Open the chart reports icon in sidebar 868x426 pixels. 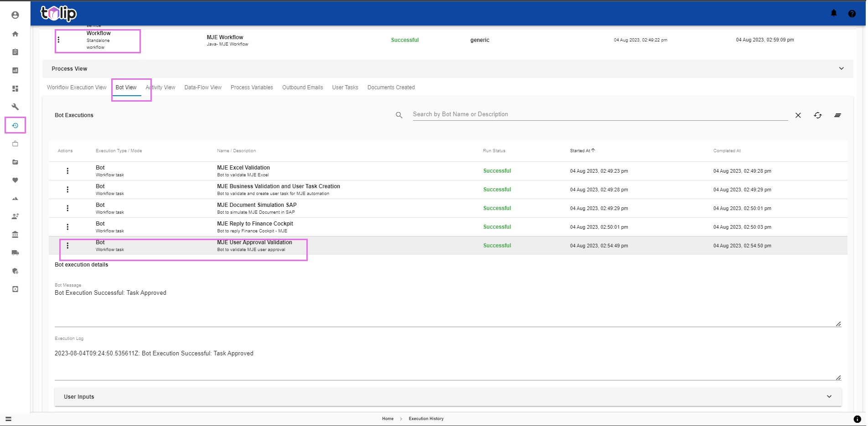coord(15,70)
